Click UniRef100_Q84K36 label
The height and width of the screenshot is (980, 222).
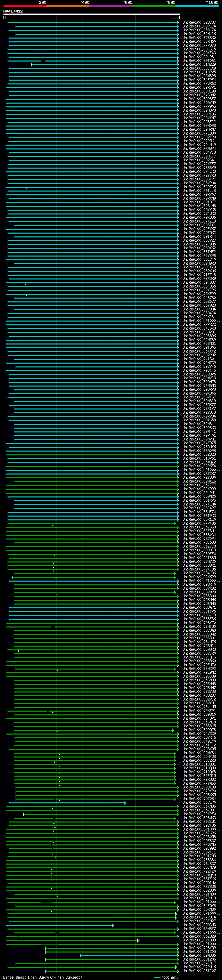tap(199, 573)
